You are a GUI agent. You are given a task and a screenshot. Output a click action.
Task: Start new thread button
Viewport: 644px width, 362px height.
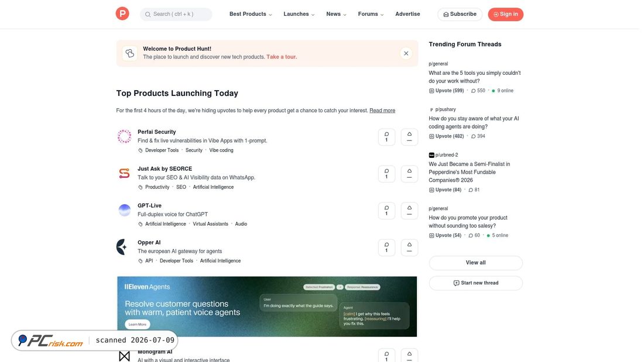pyautogui.click(x=475, y=283)
